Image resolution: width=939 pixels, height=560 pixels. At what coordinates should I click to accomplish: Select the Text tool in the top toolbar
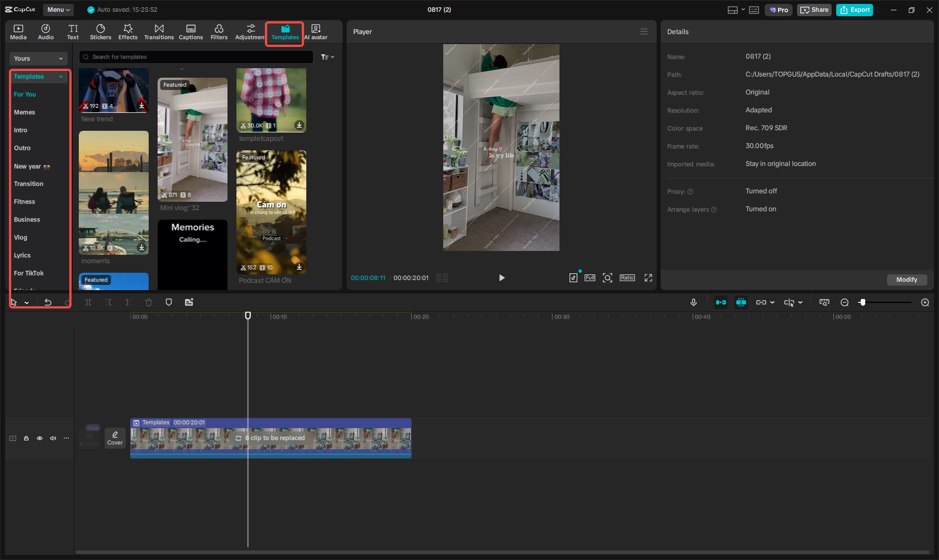(73, 31)
